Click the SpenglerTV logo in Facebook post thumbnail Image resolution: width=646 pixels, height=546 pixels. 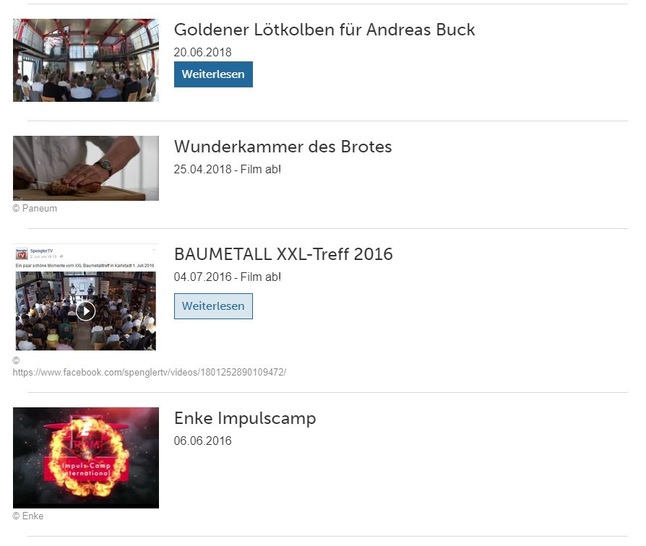22,253
